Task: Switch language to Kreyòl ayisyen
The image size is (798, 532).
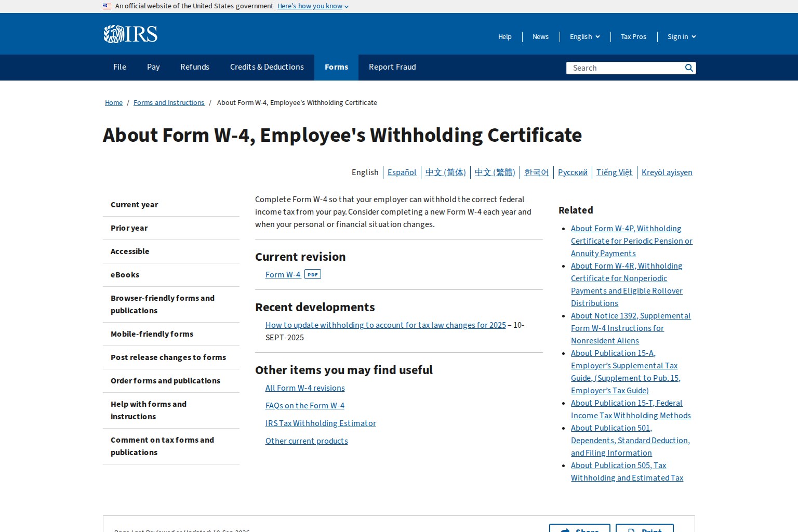Action: pyautogui.click(x=667, y=172)
